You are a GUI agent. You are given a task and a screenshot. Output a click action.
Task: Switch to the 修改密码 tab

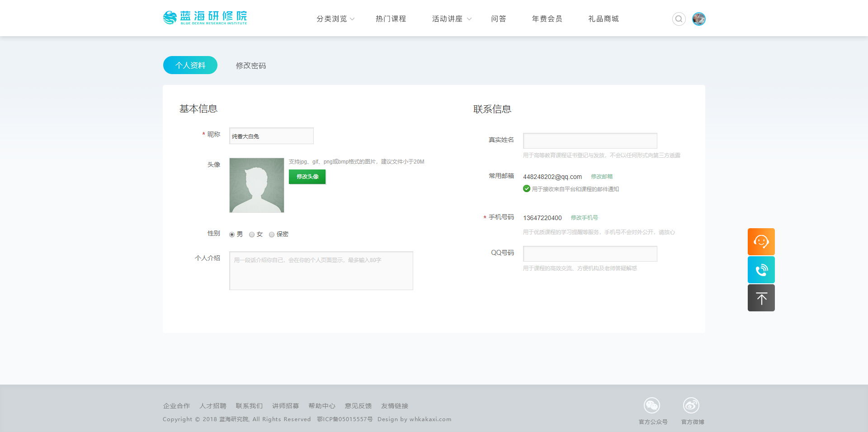tap(250, 66)
